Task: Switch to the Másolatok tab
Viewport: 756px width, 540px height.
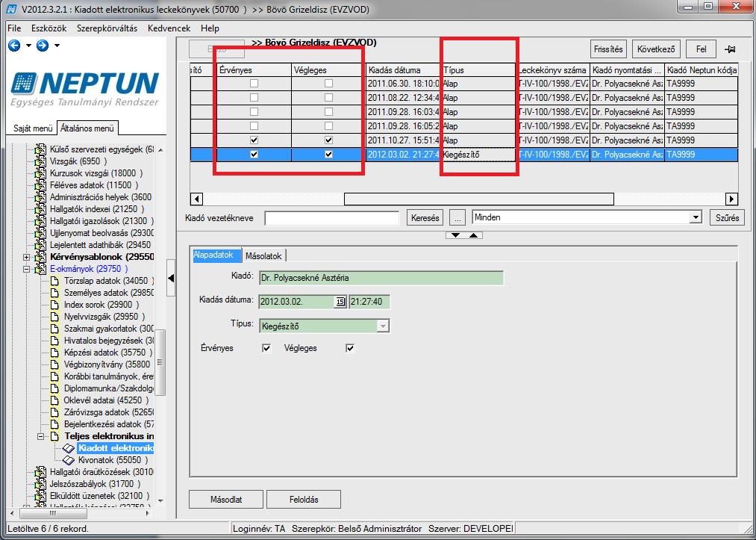Action: pos(263,255)
